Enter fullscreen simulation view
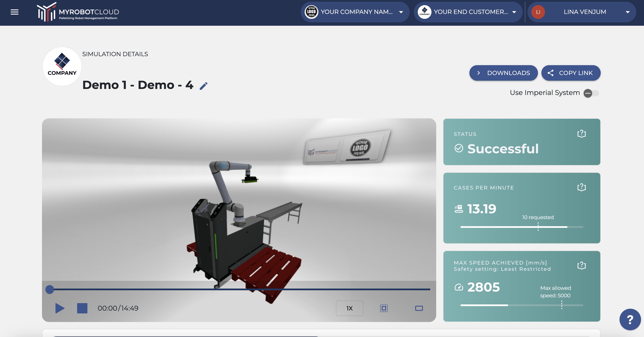This screenshot has height=337, width=644. [x=419, y=308]
